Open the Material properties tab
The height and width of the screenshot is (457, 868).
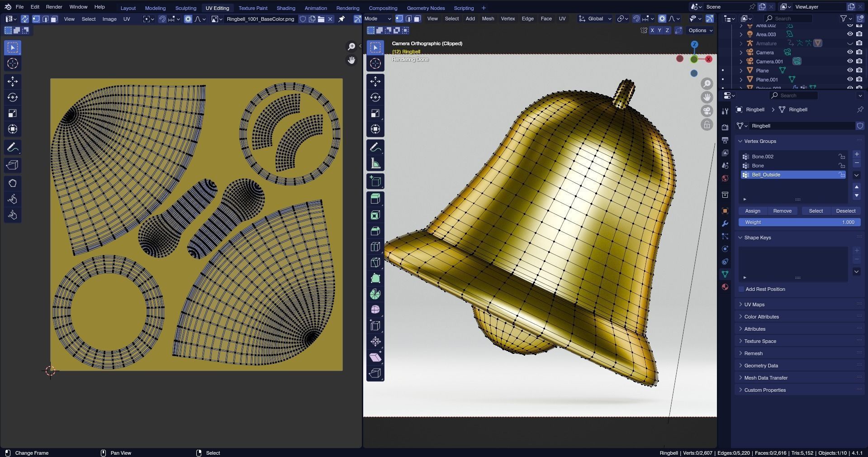coord(725,287)
